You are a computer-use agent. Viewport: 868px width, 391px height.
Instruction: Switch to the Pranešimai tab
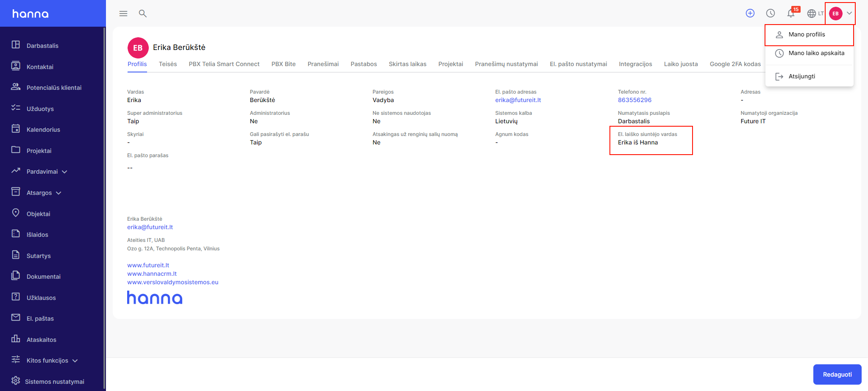tap(323, 64)
